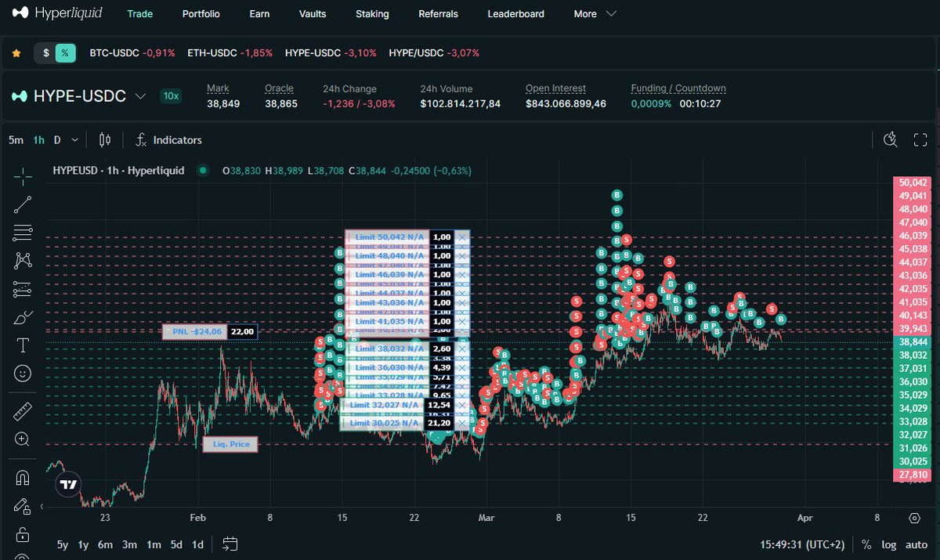This screenshot has height=560, width=940.
Task: Select HYPE/USDC spot pair in favorites
Action: tap(434, 53)
